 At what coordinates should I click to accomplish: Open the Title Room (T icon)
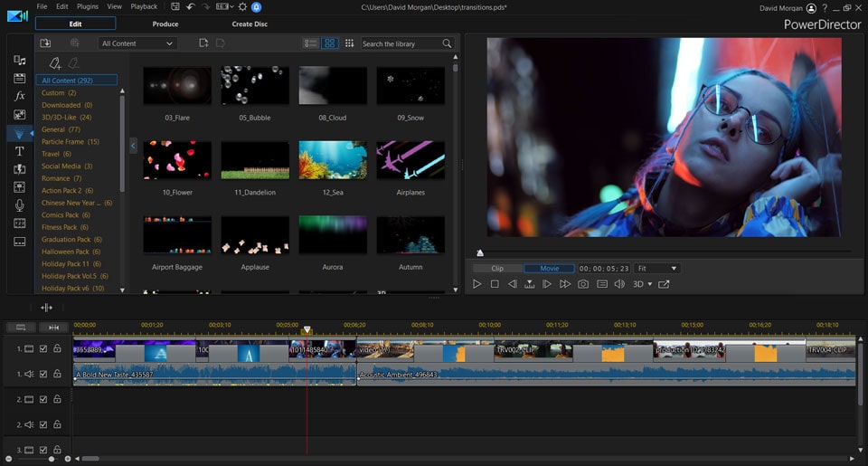coord(19,151)
